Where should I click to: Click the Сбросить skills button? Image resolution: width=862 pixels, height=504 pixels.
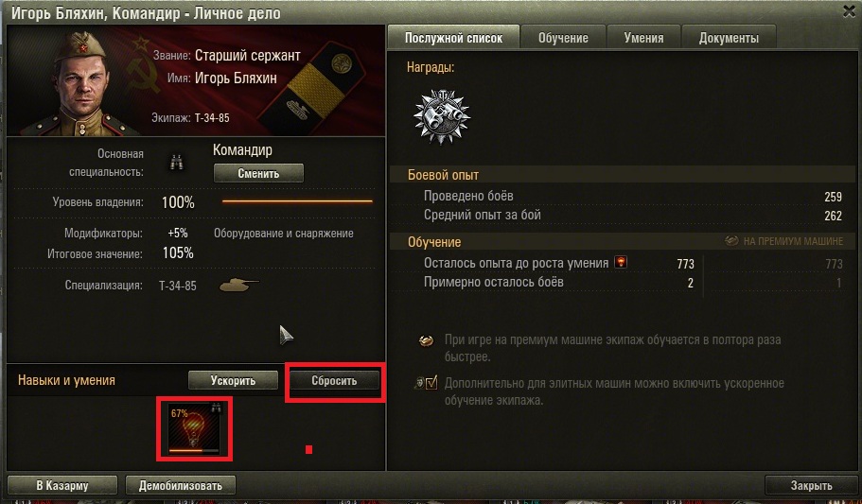pos(334,380)
